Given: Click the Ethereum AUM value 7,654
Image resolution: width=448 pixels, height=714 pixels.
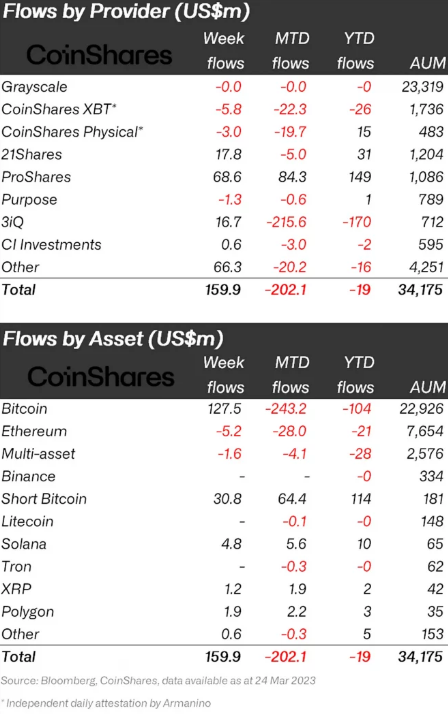Looking at the screenshot, I should pyautogui.click(x=425, y=431).
